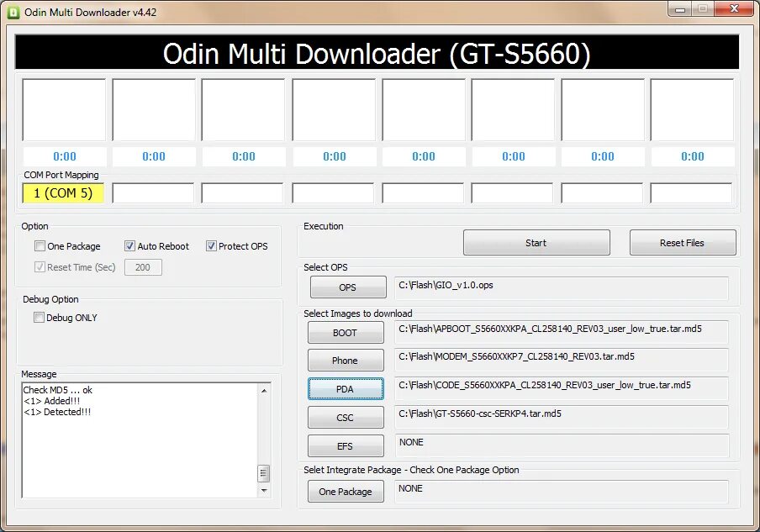This screenshot has width=760, height=532.
Task: Click the message log scroll up arrow
Action: pyautogui.click(x=264, y=391)
